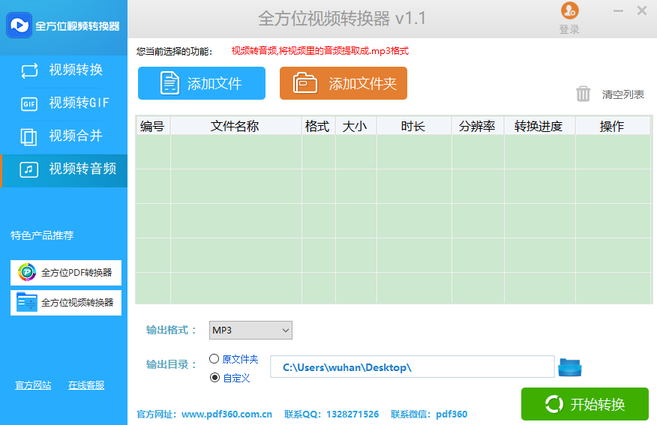Close the converter window
This screenshot has width=657, height=425.
pos(641,10)
